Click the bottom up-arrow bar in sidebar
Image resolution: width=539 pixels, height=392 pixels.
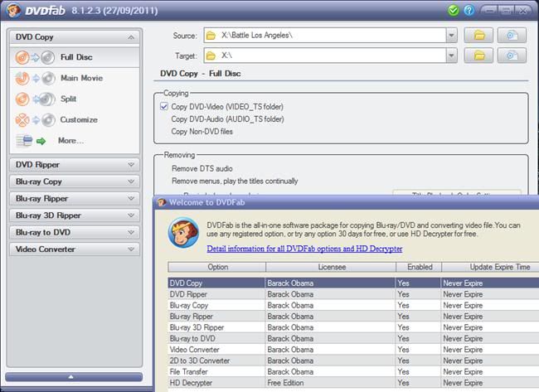tap(74, 377)
